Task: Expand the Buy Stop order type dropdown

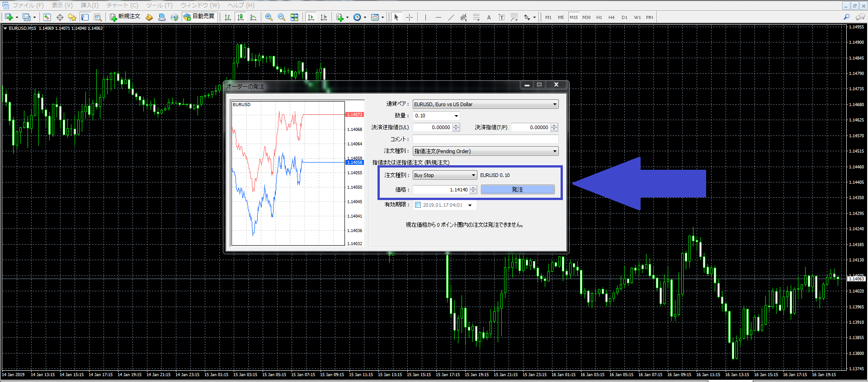Action: point(473,175)
